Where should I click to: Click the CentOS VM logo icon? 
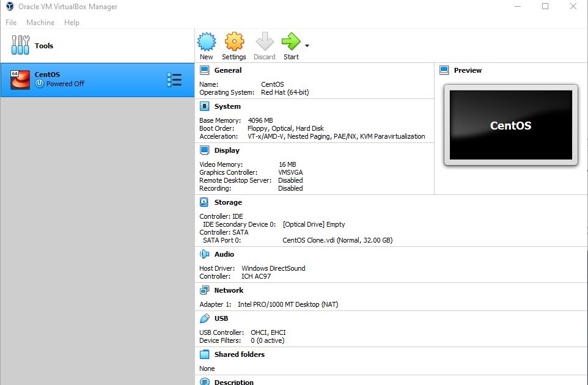click(20, 79)
